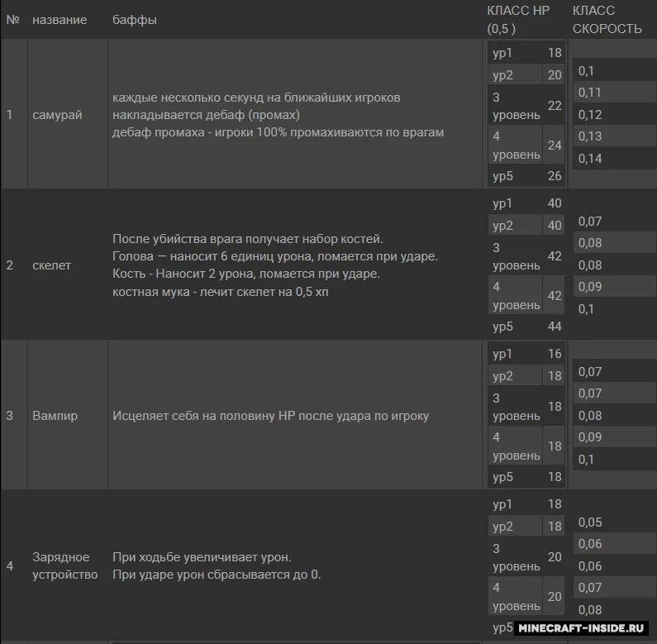The image size is (657, 644).
Task: Click samurai speed value 0,14
Action: coord(590,158)
